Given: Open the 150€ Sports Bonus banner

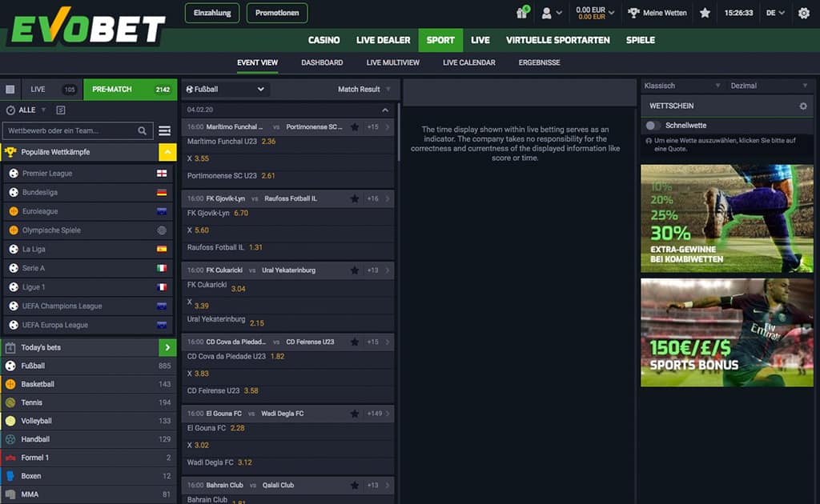Looking at the screenshot, I should tap(727, 332).
